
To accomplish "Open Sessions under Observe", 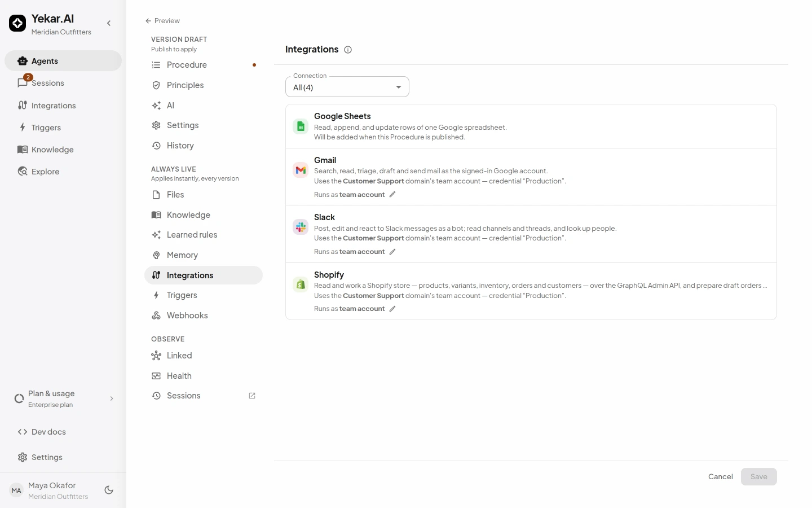I will [204, 396].
